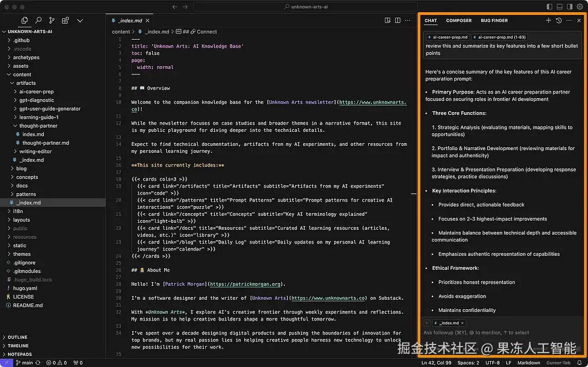Start a new chat with plus icon
Image resolution: width=588 pixels, height=367 pixels.
(x=548, y=20)
